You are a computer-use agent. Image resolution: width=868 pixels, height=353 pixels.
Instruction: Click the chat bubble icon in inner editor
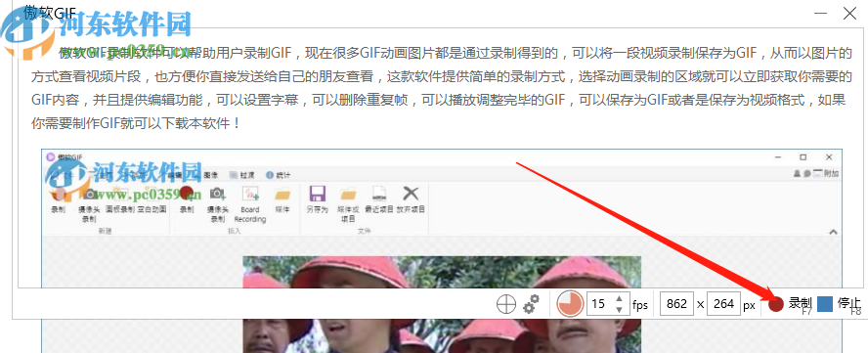(x=807, y=173)
